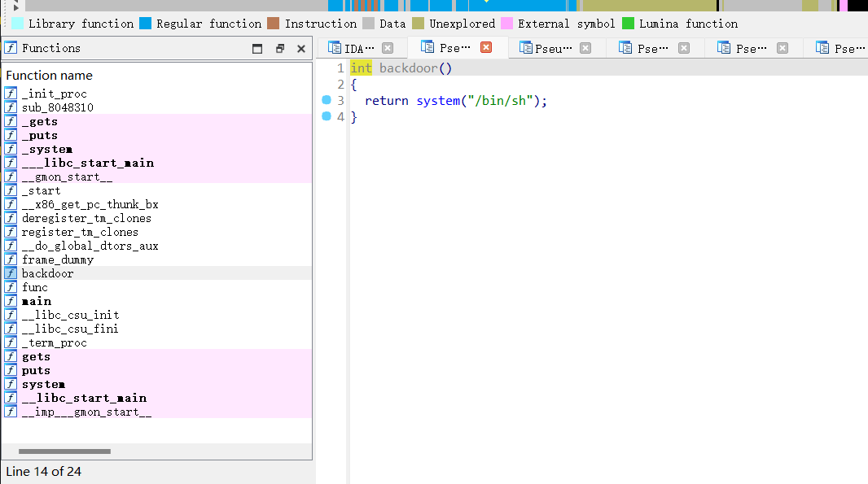Click the icon next to deregister_tm_clones
The height and width of the screenshot is (484, 868).
pyautogui.click(x=11, y=217)
